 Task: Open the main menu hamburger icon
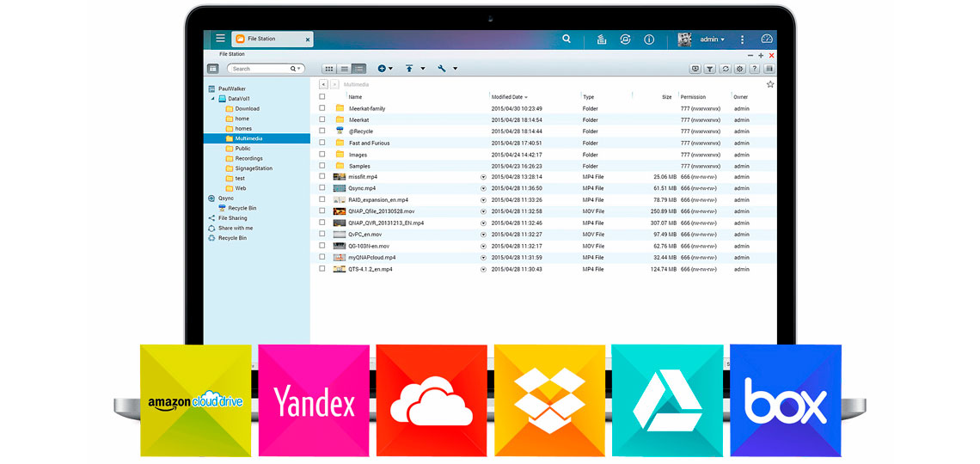(220, 38)
